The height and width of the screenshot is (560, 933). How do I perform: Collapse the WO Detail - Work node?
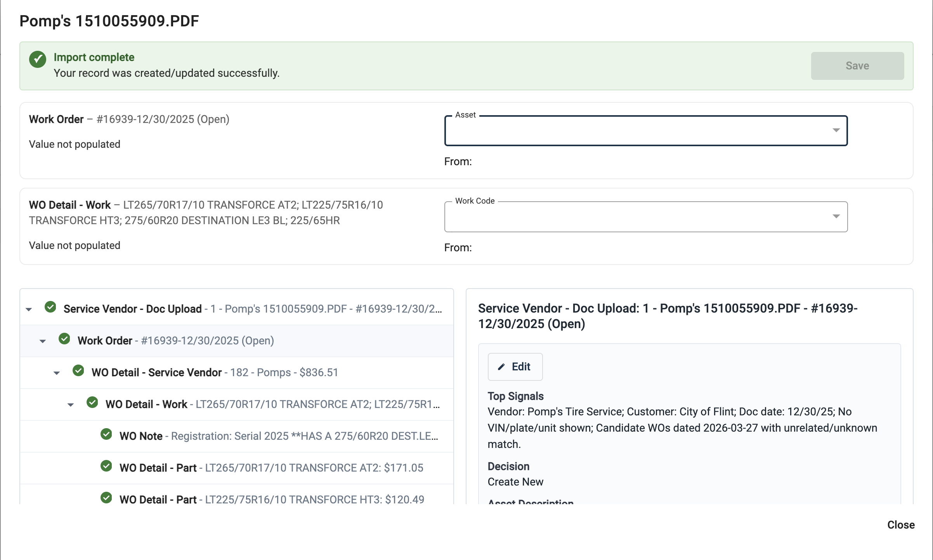pyautogui.click(x=71, y=405)
